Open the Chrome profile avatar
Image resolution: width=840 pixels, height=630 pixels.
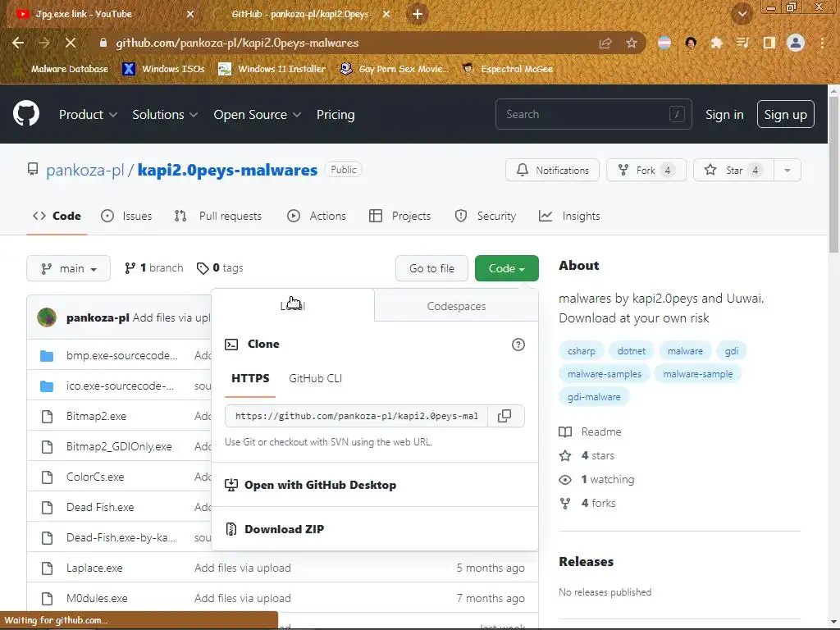[x=796, y=43]
